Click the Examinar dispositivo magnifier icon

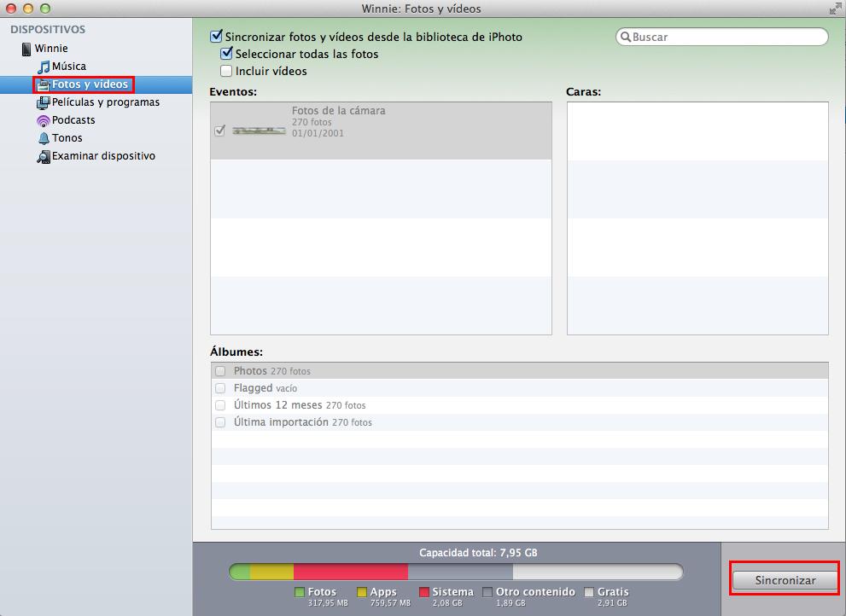44,157
